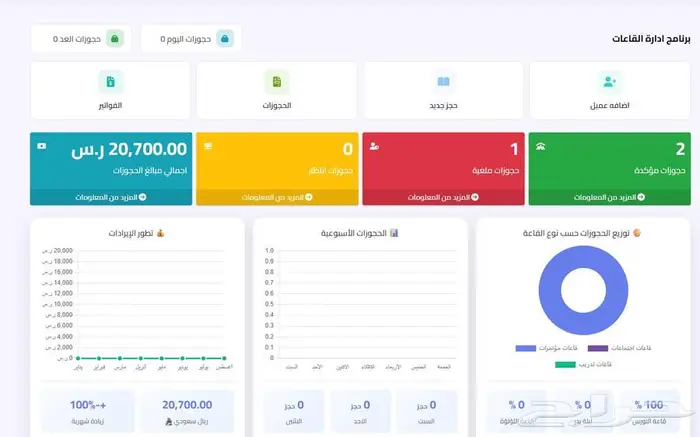
Task: Toggle the purple قاعات اجتماعات legend swatch
Action: (x=598, y=348)
